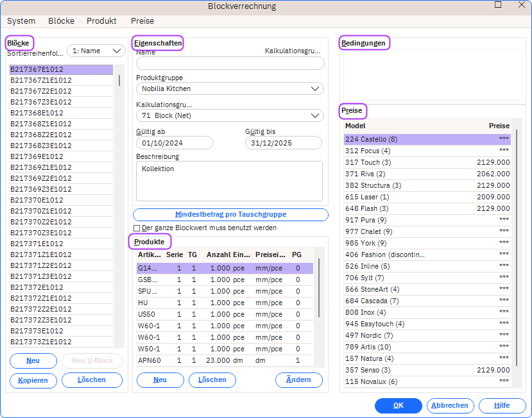Click the Löschen button under the Blöcke list

click(x=92, y=380)
